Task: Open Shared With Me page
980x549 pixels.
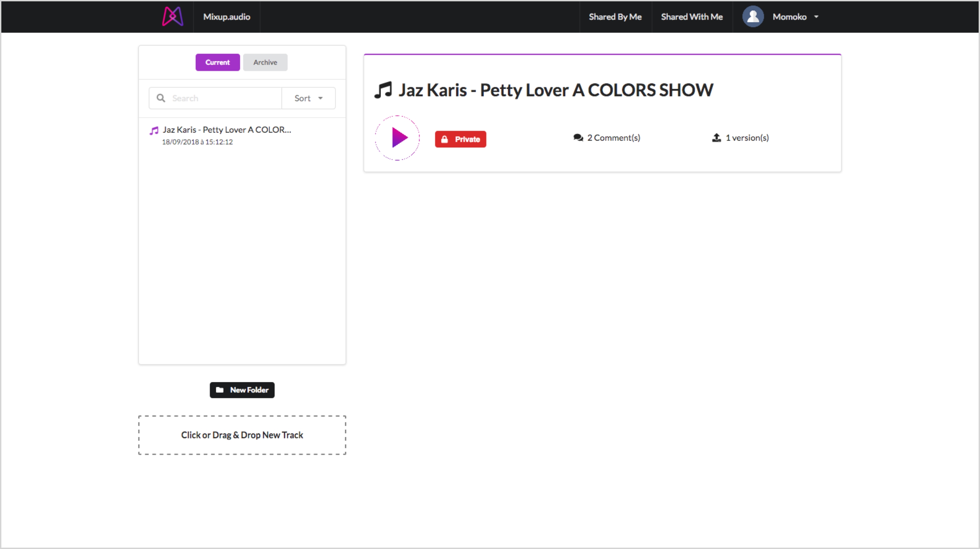Action: 691,17
